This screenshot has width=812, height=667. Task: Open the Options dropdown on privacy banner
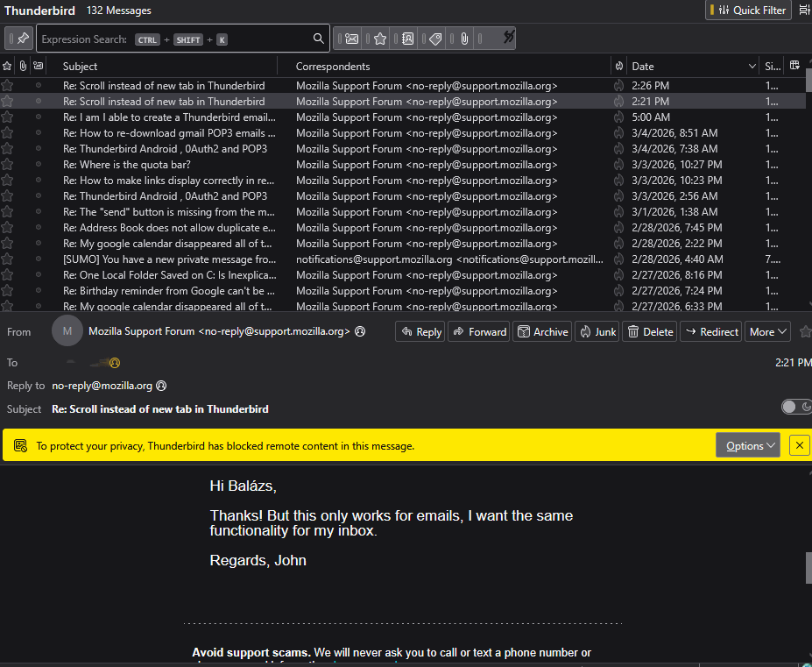click(748, 446)
